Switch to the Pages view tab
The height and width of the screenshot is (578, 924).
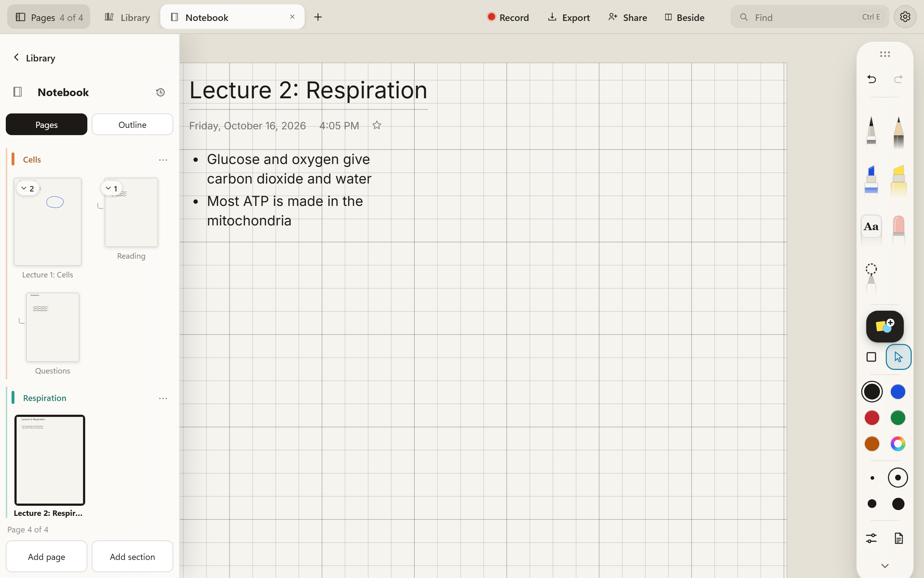47,124
